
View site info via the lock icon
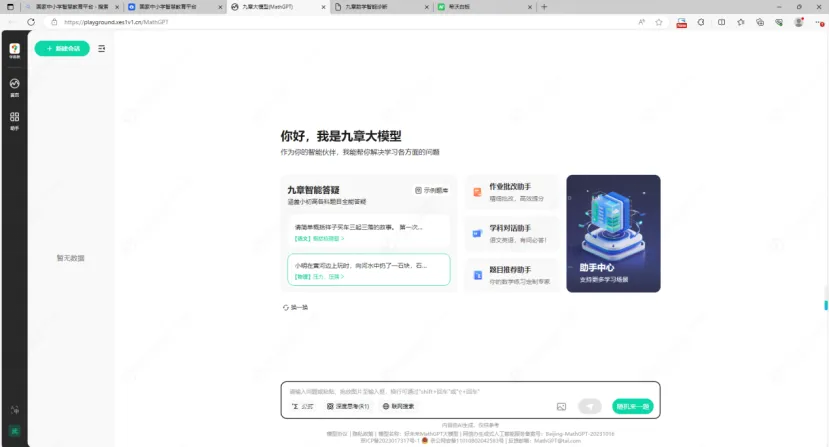(x=54, y=22)
